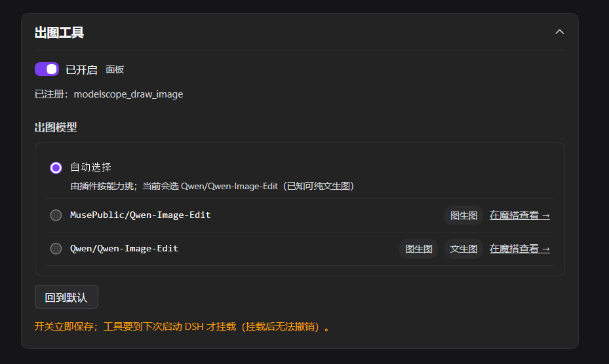
Task: Click 图生图 tag in Qwen/Qwen-Image-Edit row
Action: [x=419, y=249]
